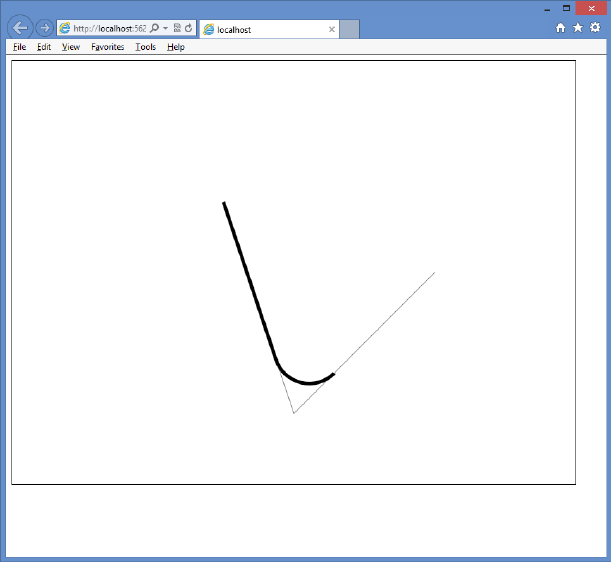Image resolution: width=611 pixels, height=562 pixels.
Task: Go to the Home page icon
Action: (x=561, y=28)
